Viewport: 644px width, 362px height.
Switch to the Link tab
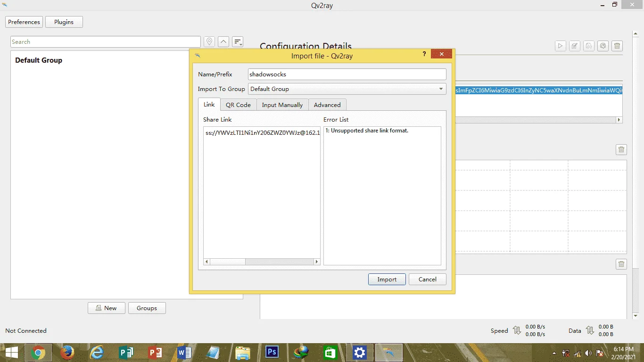[209, 104]
